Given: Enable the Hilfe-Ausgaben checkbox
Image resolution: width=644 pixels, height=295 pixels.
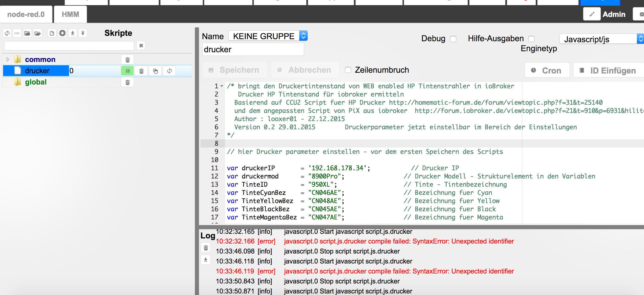Looking at the screenshot, I should [531, 39].
